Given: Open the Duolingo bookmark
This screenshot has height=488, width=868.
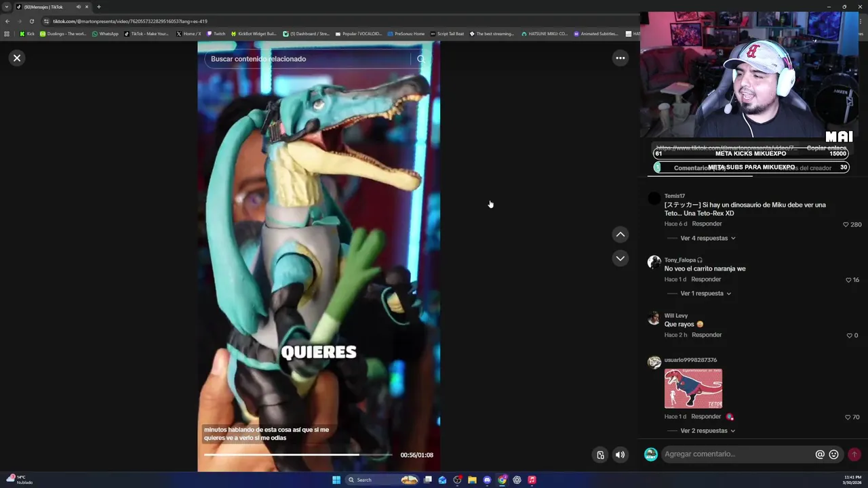Looking at the screenshot, I should pyautogui.click(x=63, y=34).
